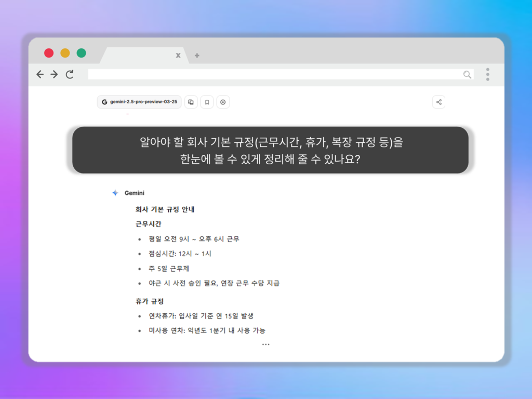Click the yellow minimize dot
Viewport: 532px width, 399px height.
pyautogui.click(x=65, y=53)
